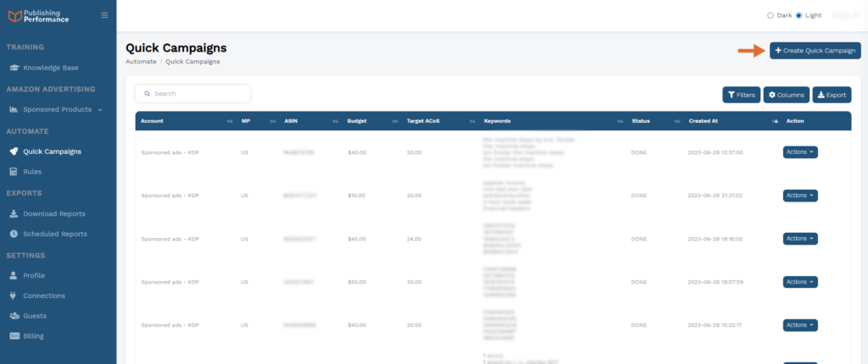Click the Action column header
The height and width of the screenshot is (364, 868).
coord(795,121)
